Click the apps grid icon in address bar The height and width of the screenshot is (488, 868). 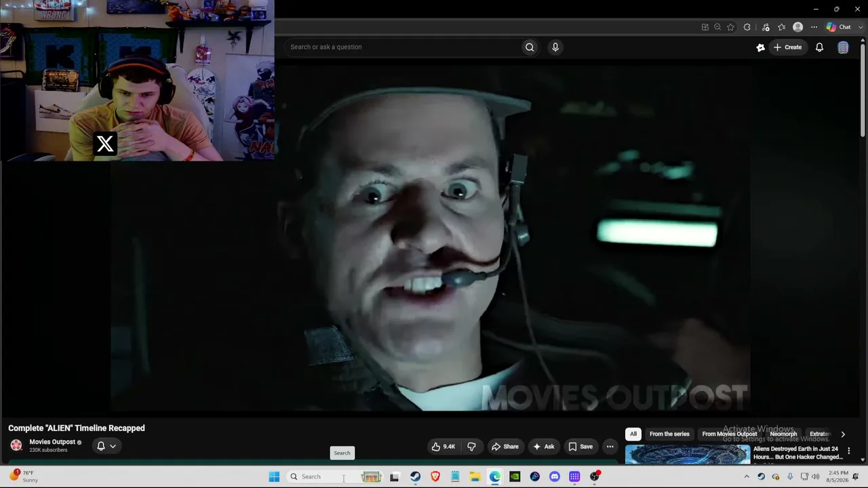pyautogui.click(x=705, y=27)
